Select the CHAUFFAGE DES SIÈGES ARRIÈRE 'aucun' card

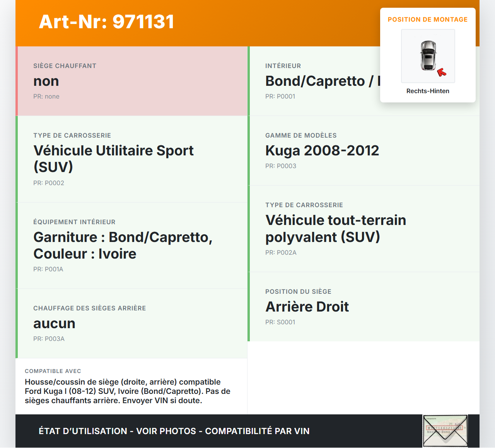tap(131, 323)
